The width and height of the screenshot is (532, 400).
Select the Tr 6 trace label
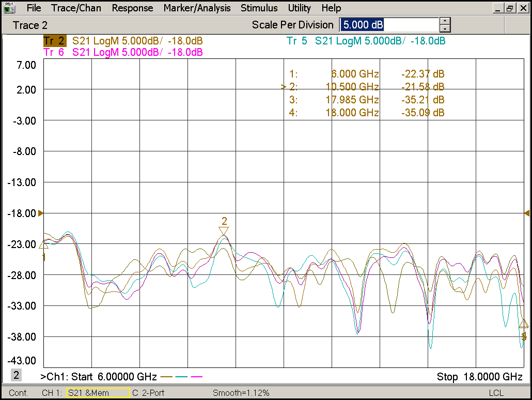pos(54,52)
